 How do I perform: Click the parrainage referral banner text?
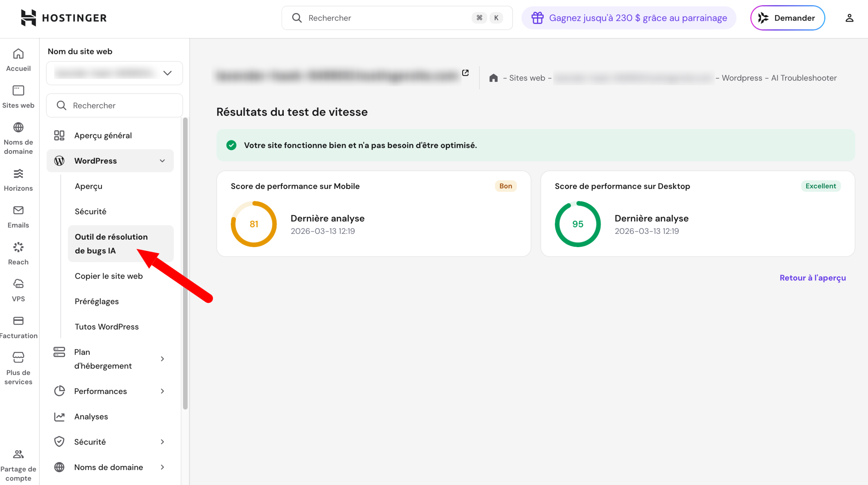tap(638, 18)
